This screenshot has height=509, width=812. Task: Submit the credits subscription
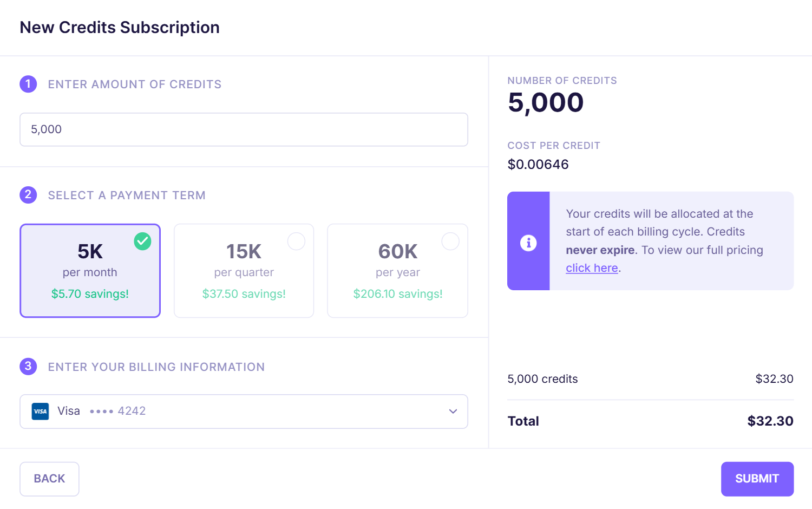[x=757, y=479]
